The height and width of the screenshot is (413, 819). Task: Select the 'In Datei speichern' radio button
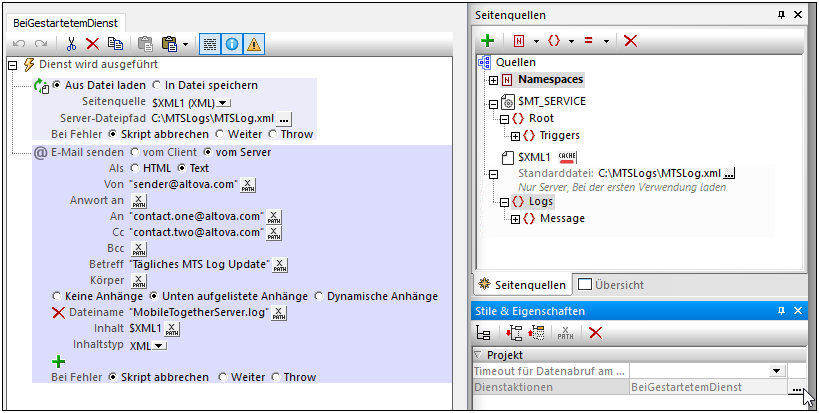(x=157, y=86)
